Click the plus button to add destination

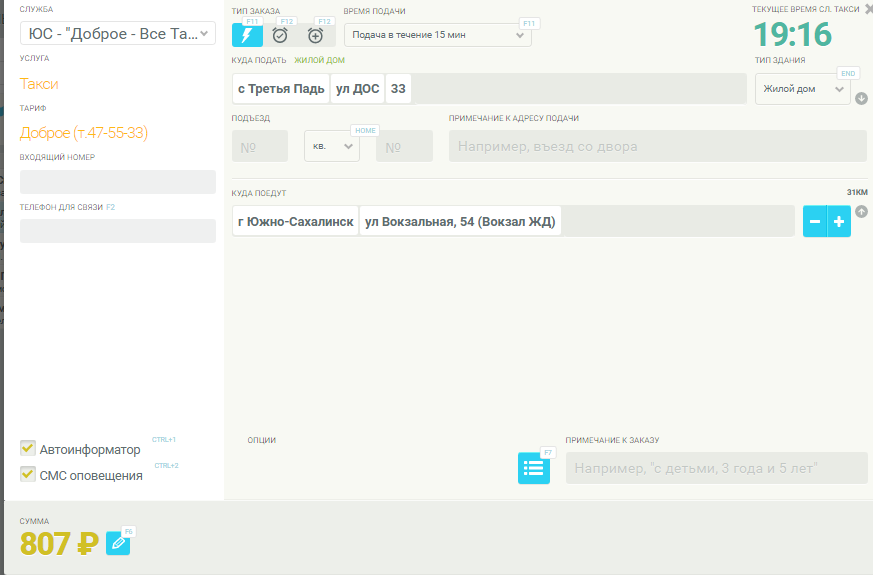(x=839, y=221)
